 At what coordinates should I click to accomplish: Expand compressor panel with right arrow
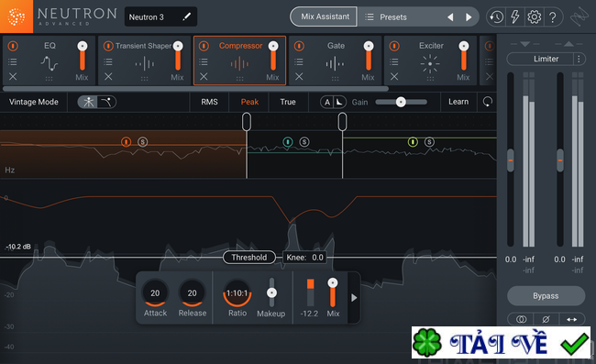point(354,297)
